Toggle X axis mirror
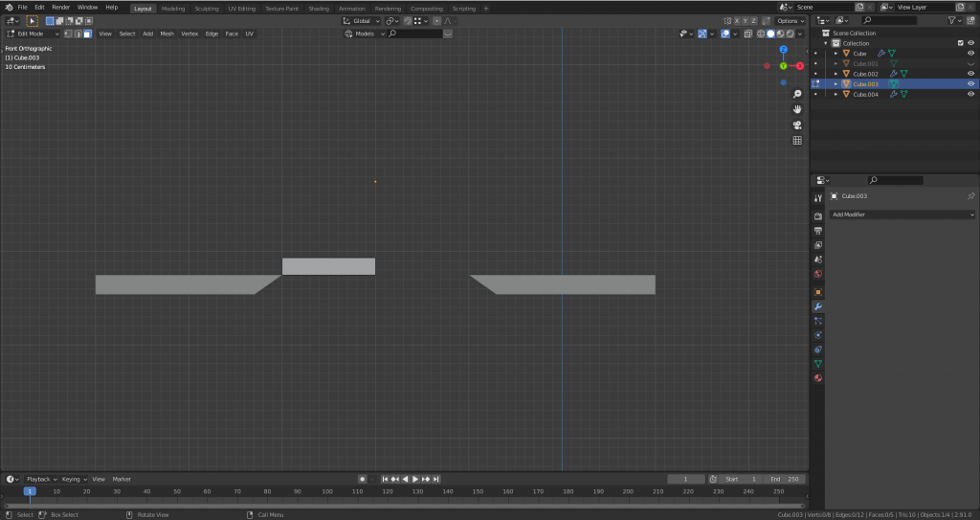The height and width of the screenshot is (520, 980). 737,21
